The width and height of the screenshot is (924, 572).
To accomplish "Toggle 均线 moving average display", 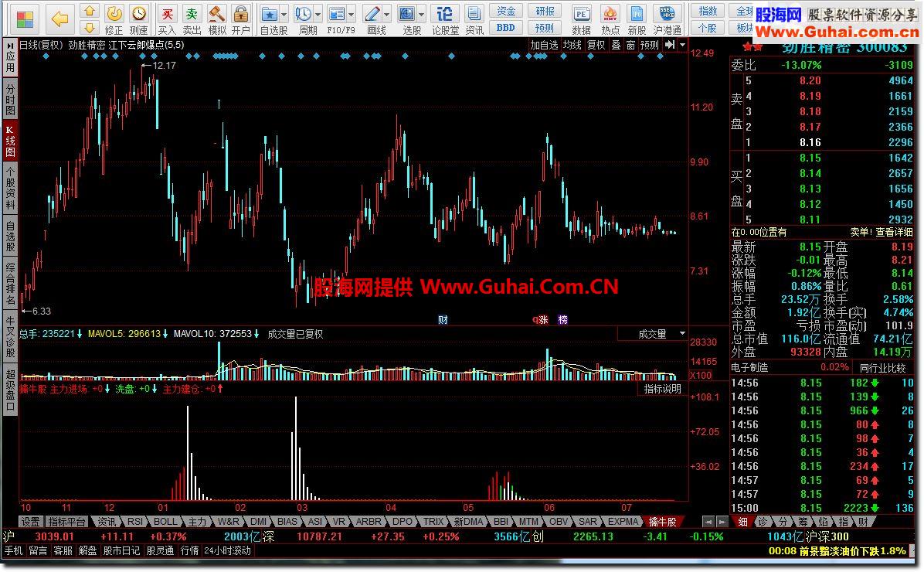I will 572,45.
